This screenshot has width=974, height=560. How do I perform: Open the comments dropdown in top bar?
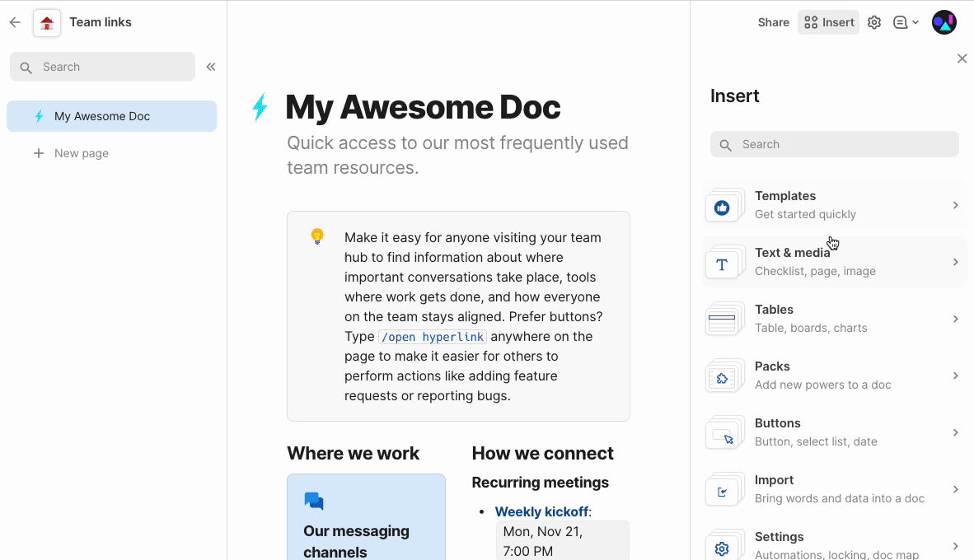click(906, 23)
